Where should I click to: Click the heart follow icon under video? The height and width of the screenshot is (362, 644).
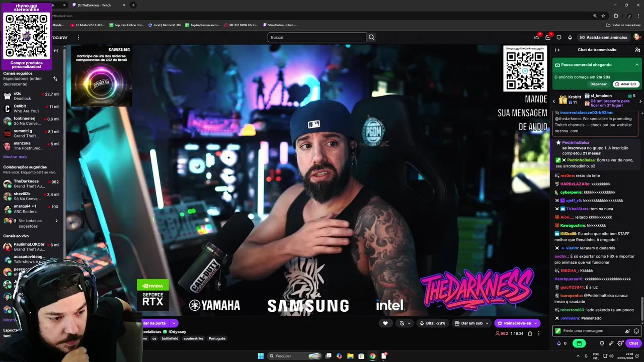(x=385, y=323)
